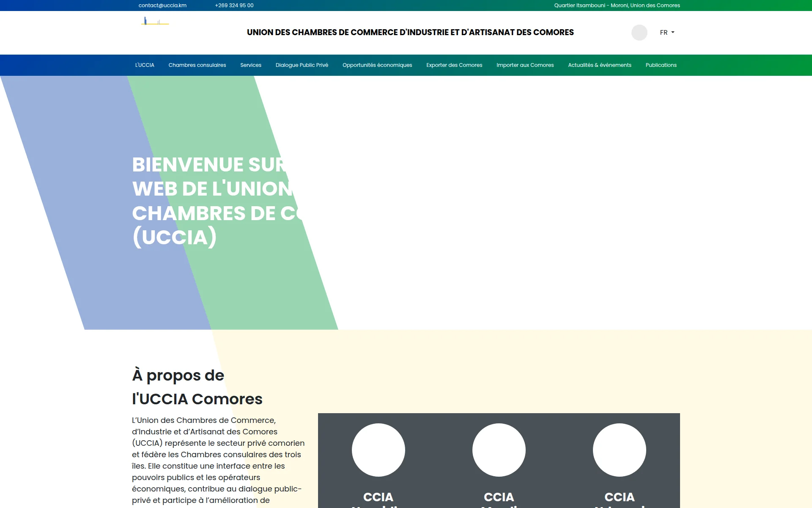Open the Publications menu item
The width and height of the screenshot is (812, 508).
661,65
